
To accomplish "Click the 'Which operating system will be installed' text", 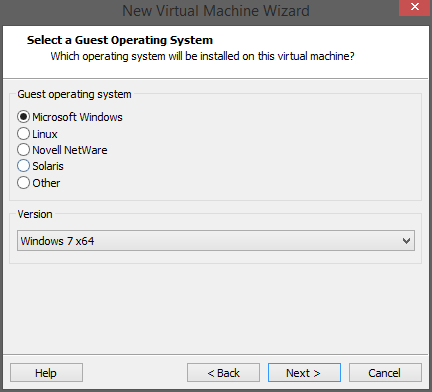I will 202,56.
